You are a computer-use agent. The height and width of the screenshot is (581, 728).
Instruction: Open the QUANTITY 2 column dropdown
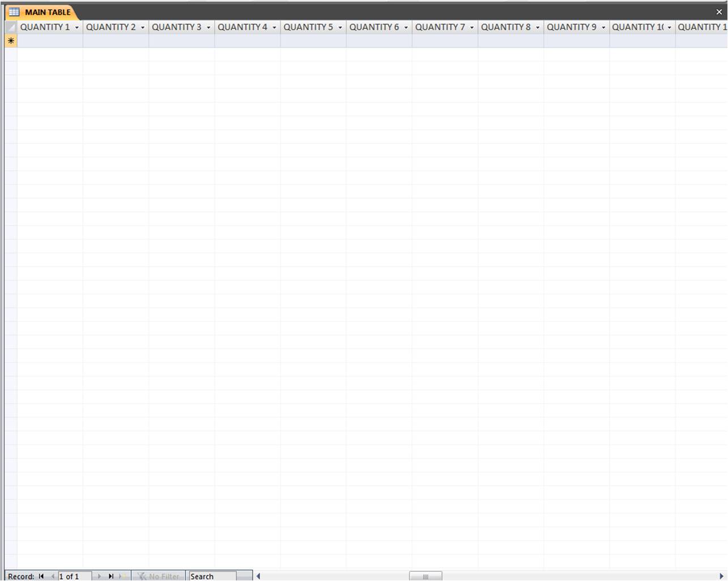coord(143,27)
